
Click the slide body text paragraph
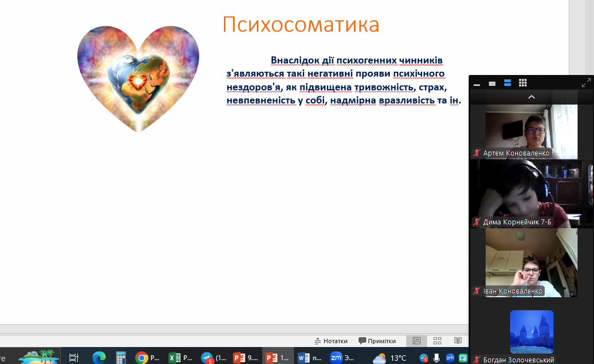[344, 80]
